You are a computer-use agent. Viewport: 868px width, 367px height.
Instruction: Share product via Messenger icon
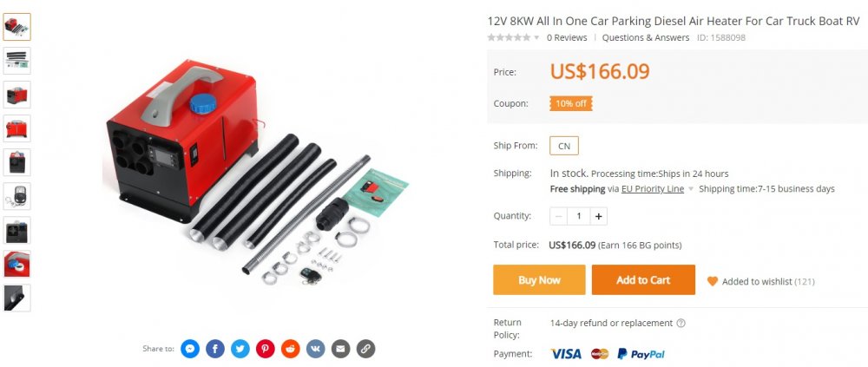[x=190, y=349]
